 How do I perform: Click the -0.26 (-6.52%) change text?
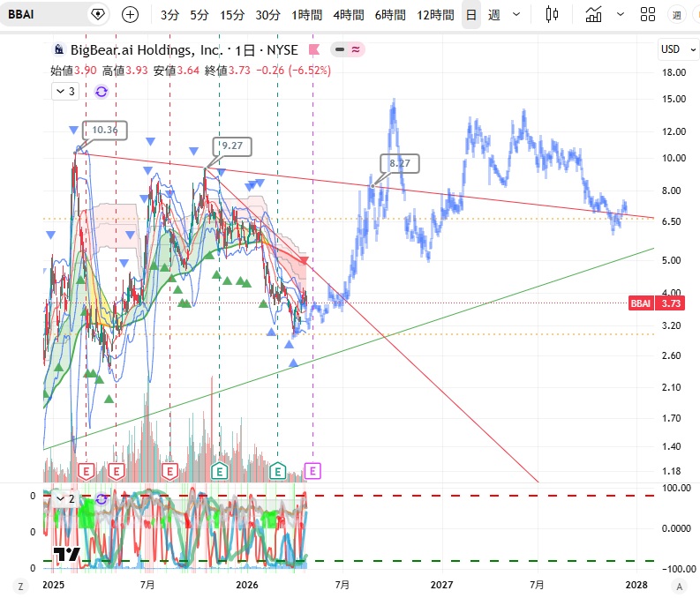(x=293, y=71)
